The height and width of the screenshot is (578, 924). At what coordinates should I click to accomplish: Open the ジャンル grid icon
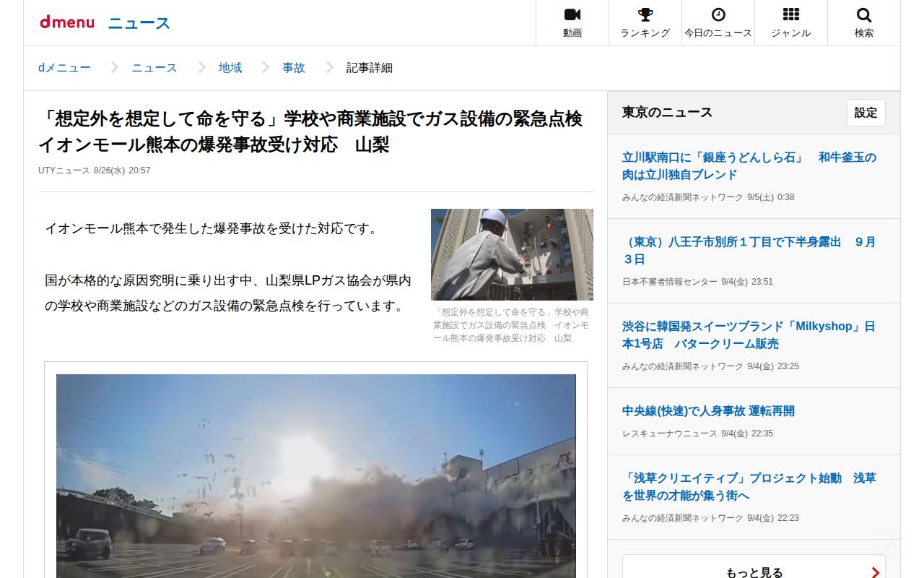coord(791,14)
